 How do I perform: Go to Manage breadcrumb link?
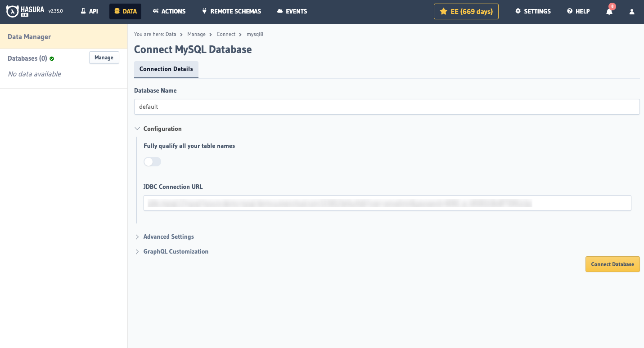click(x=196, y=34)
